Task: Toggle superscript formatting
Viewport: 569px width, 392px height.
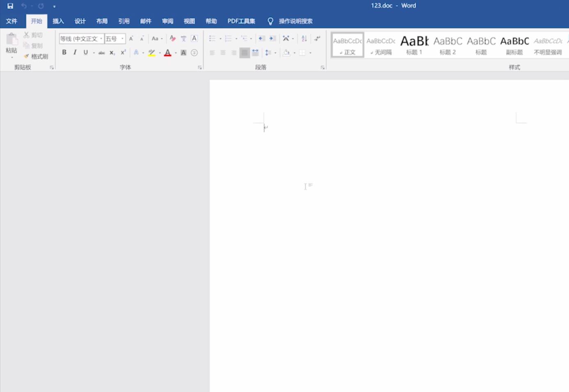Action: coord(123,52)
